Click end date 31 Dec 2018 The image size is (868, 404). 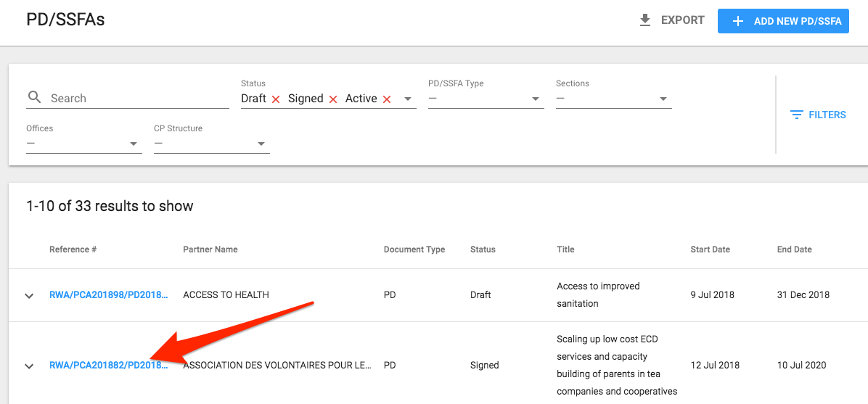[803, 295]
